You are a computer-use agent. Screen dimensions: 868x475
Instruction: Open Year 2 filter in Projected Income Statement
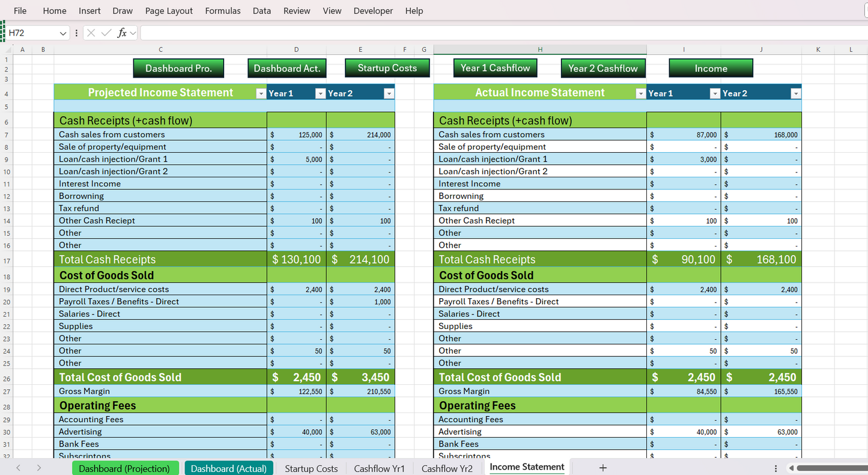point(389,93)
